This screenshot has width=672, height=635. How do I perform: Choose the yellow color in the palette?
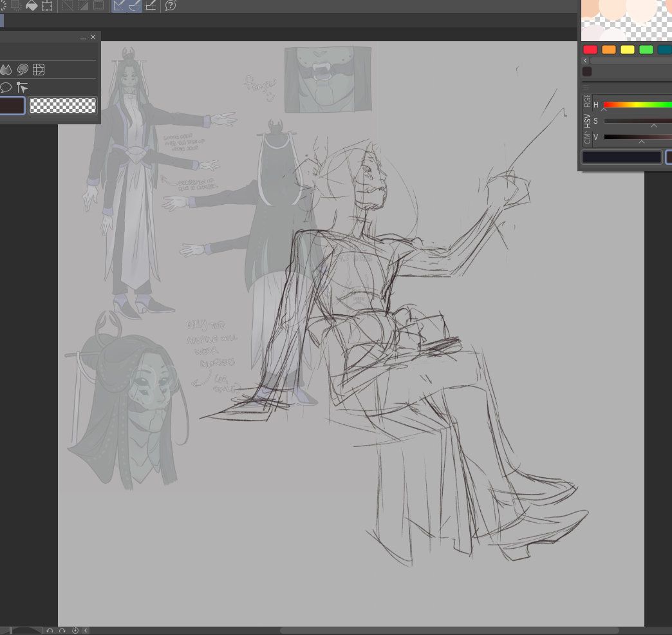coord(627,50)
